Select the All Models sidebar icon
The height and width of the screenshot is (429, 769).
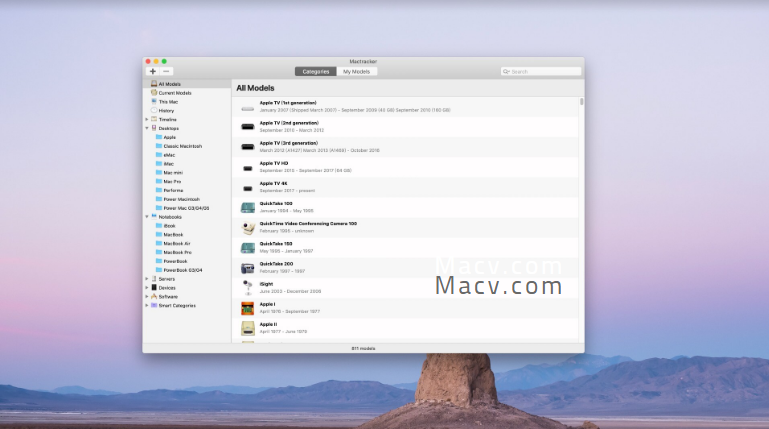[x=154, y=84]
